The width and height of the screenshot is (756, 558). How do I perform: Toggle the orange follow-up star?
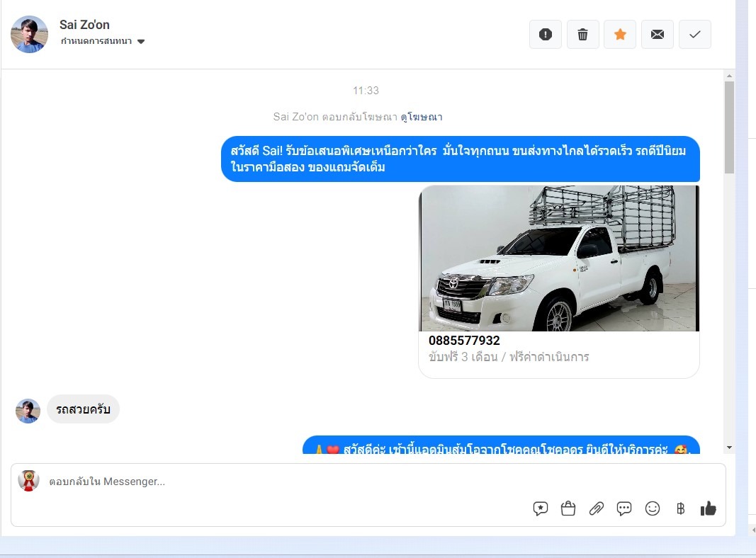coord(620,35)
